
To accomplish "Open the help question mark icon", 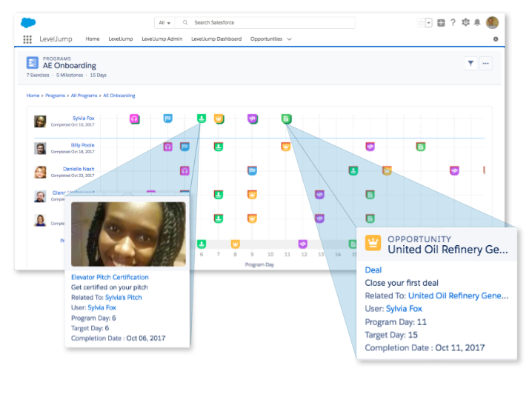I will click(453, 23).
